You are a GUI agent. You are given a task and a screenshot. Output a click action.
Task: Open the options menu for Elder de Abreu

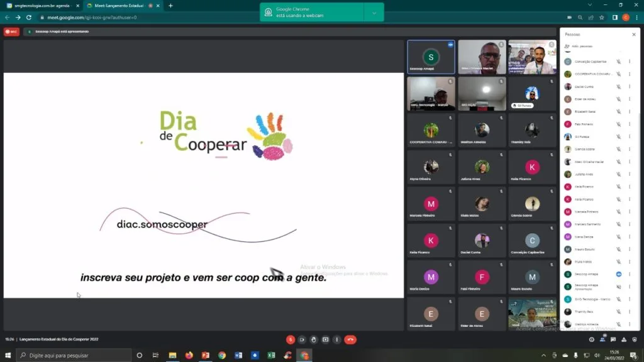point(630,99)
